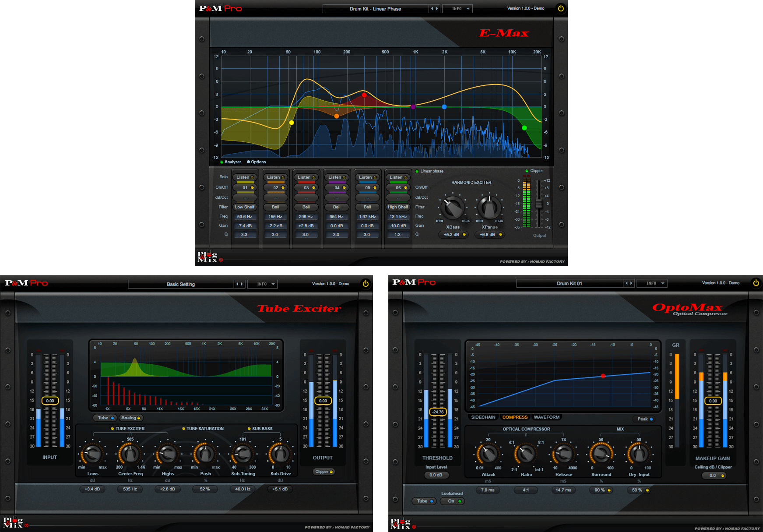
Task: Toggle the Analyzer display in E-Max
Action: click(x=231, y=162)
